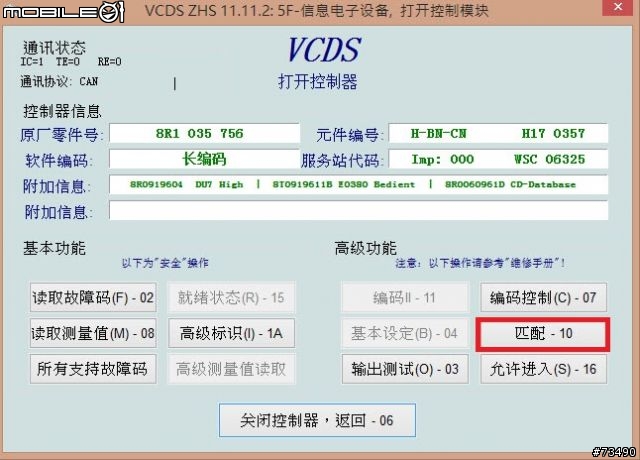Viewport: 640px width, 460px height.
Task: Click part number field 8R1 035 756
Action: pos(204,133)
